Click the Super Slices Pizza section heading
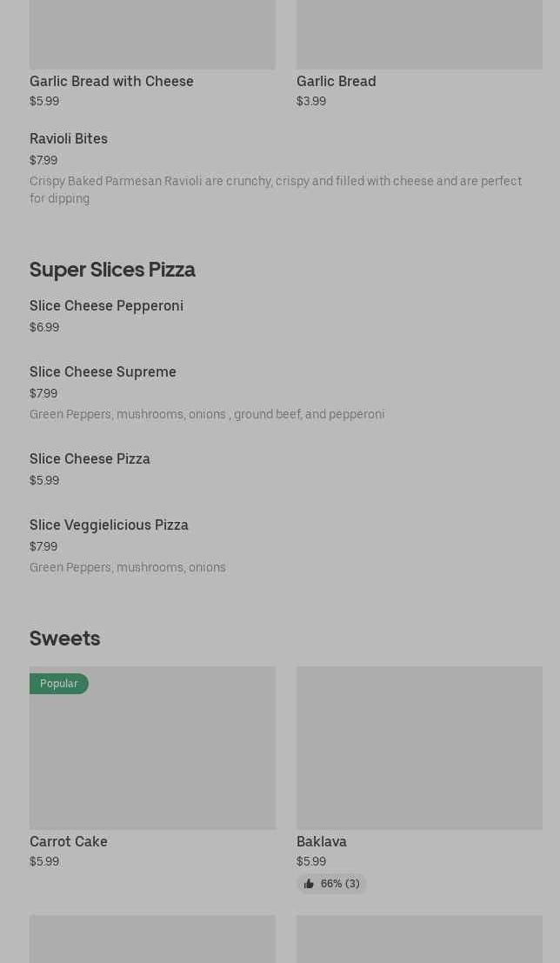 (x=112, y=270)
